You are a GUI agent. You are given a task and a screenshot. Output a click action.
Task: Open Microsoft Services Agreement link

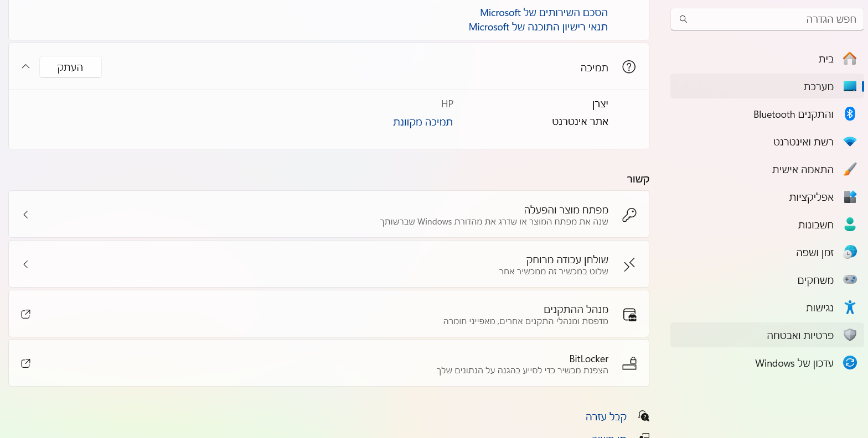coord(544,13)
